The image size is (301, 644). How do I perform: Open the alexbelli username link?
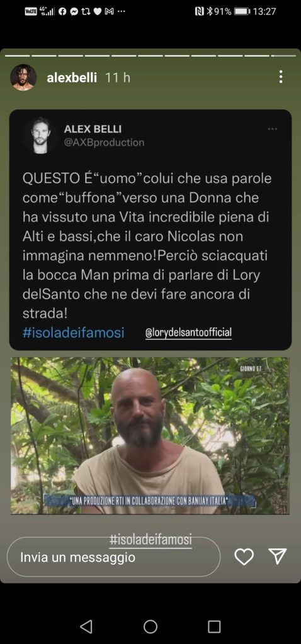pos(72,77)
